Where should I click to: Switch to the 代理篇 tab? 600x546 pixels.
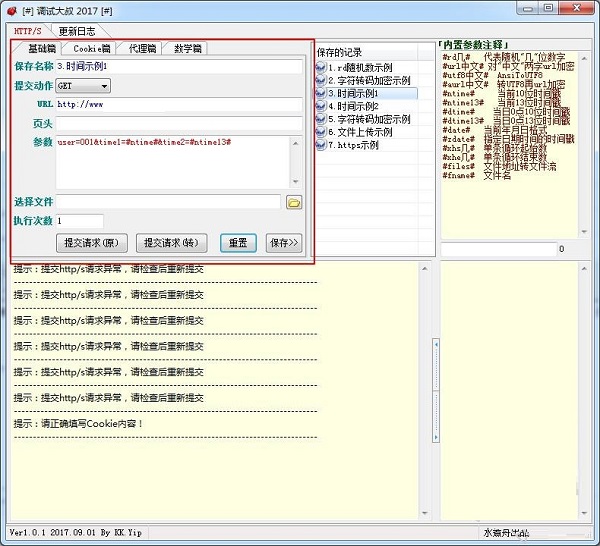point(141,48)
